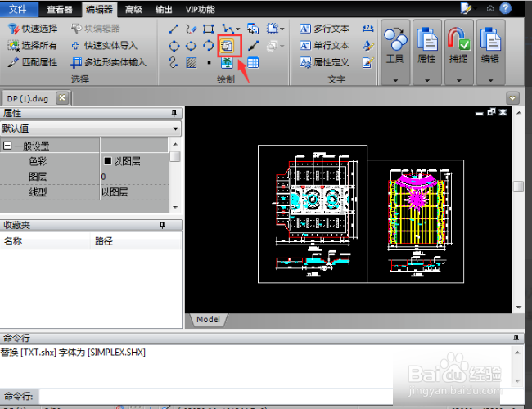This screenshot has width=532, height=409.
Task: Click the highlighted Insert Block icon
Action: click(x=227, y=46)
